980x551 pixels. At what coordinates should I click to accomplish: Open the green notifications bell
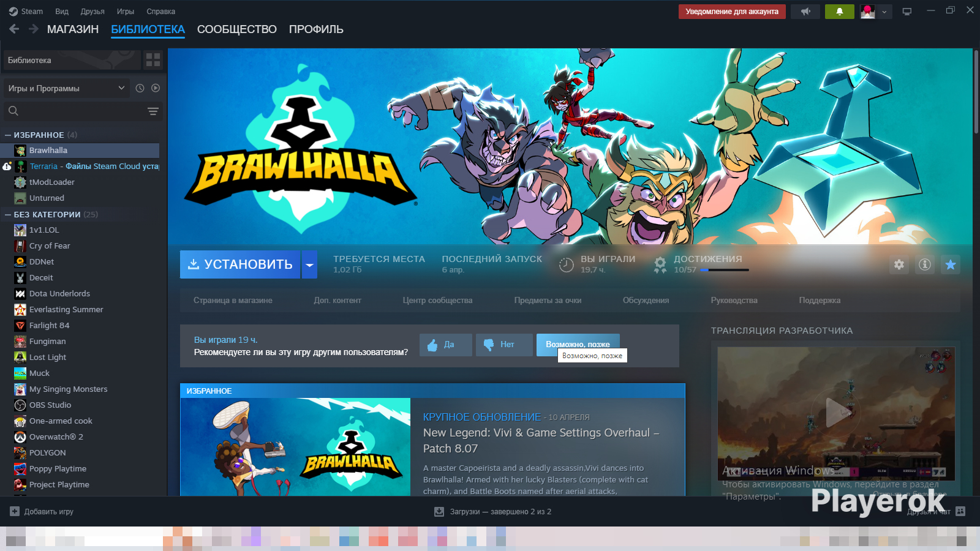[840, 12]
